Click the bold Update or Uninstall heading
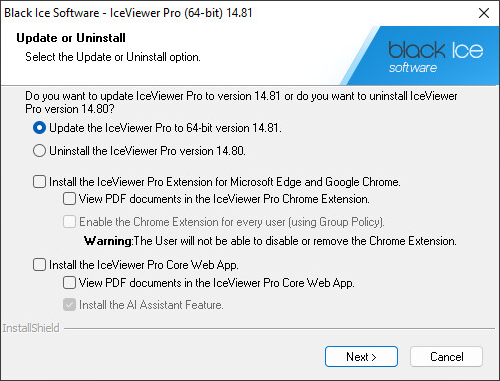 pyautogui.click(x=71, y=38)
